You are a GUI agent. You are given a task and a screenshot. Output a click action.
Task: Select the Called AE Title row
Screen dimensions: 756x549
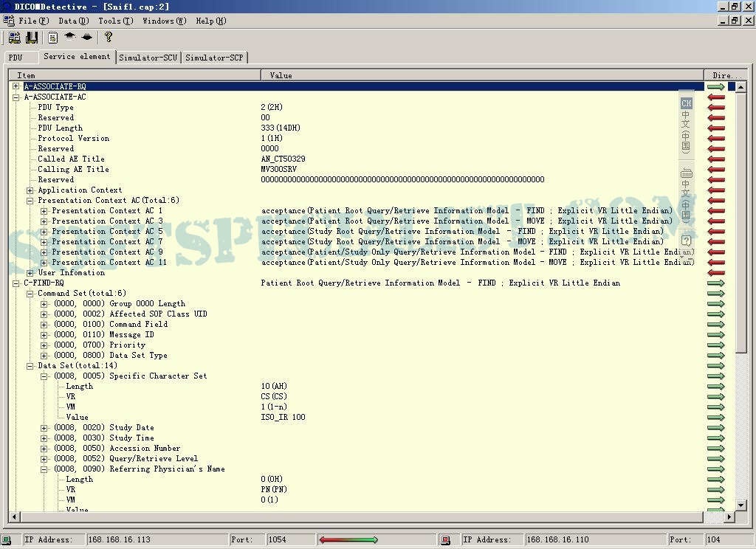(x=71, y=159)
